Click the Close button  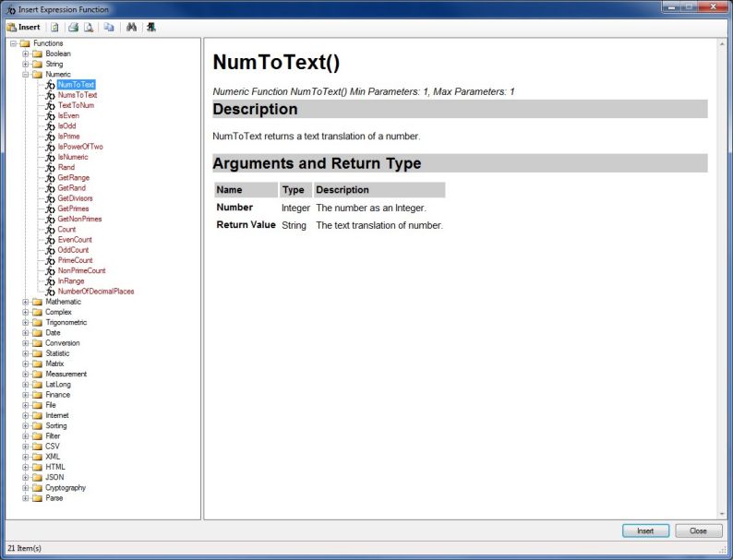pos(698,531)
